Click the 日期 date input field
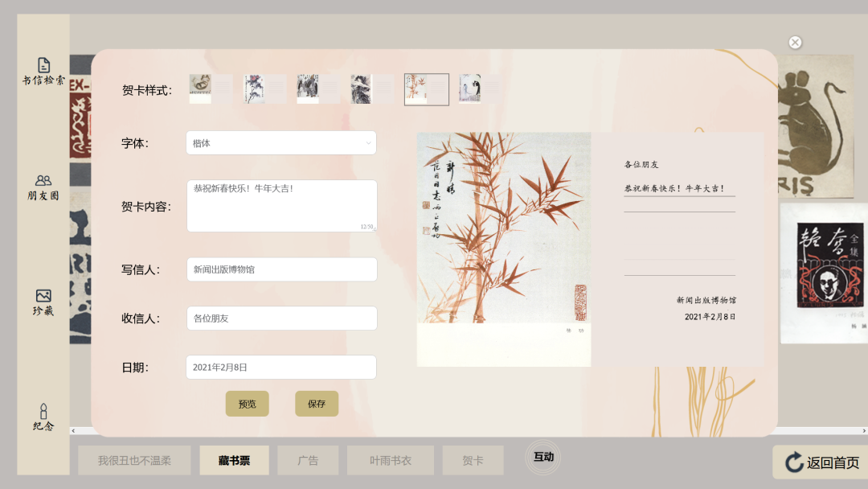868x489 pixels. pos(281,368)
